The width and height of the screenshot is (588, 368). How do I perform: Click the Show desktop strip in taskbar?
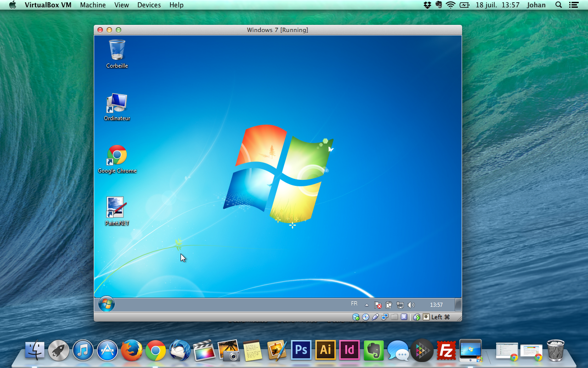[x=458, y=305]
